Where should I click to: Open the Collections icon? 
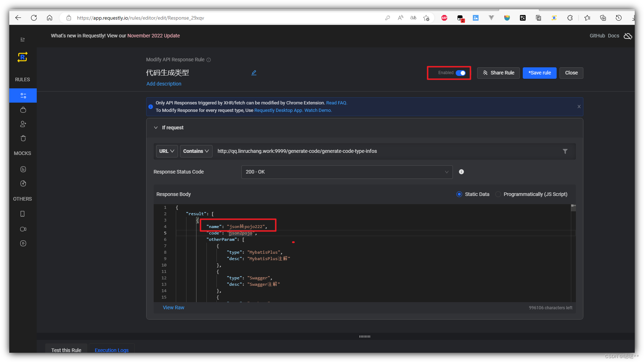[603, 18]
